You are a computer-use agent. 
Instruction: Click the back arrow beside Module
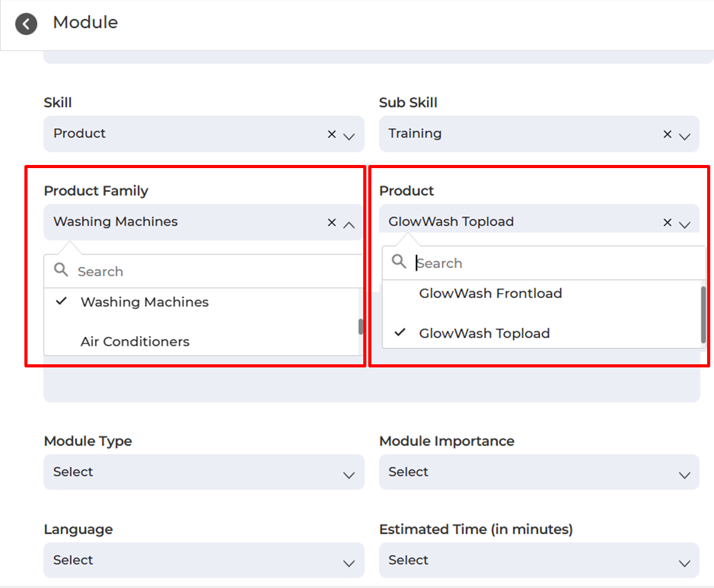click(26, 24)
